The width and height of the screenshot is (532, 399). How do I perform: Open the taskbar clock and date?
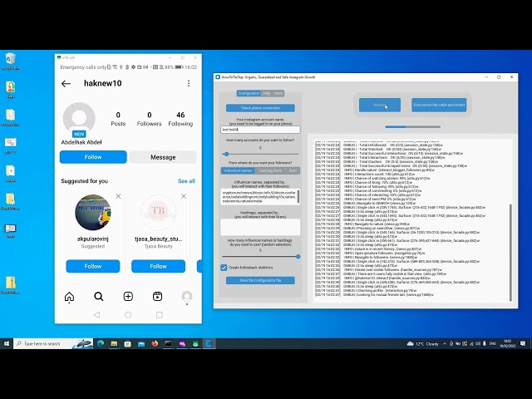tap(508, 343)
